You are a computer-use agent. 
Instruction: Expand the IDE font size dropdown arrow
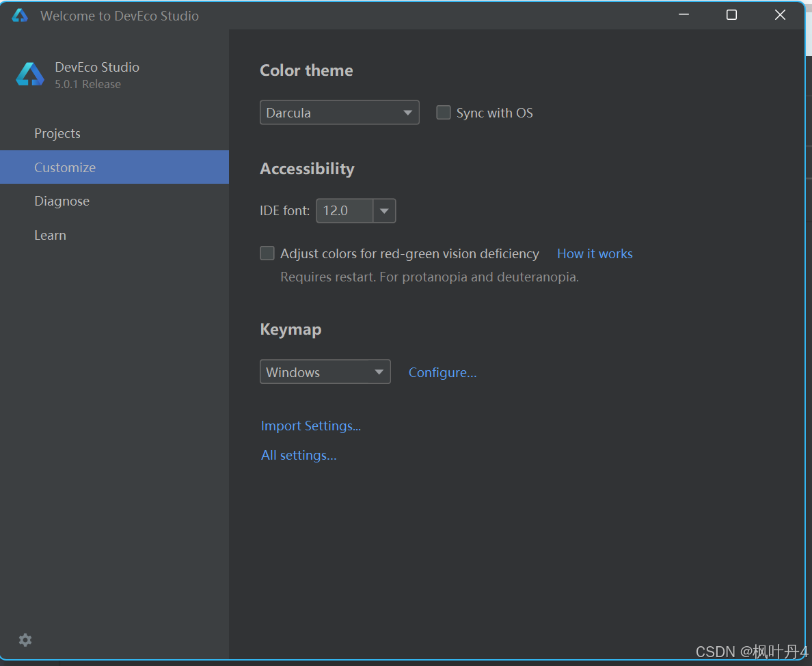tap(384, 211)
